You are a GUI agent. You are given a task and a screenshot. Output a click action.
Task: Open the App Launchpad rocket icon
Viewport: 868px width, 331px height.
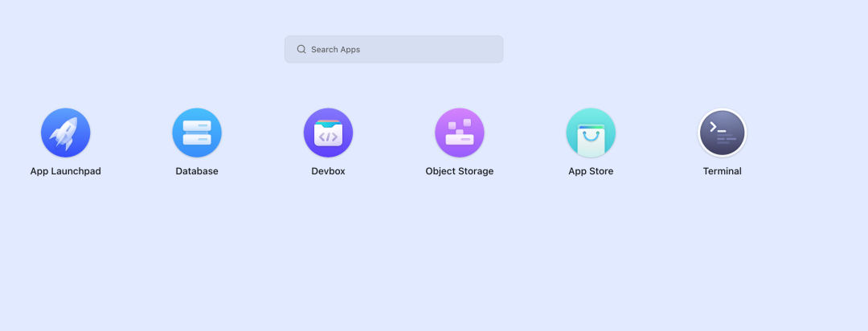[x=65, y=133]
